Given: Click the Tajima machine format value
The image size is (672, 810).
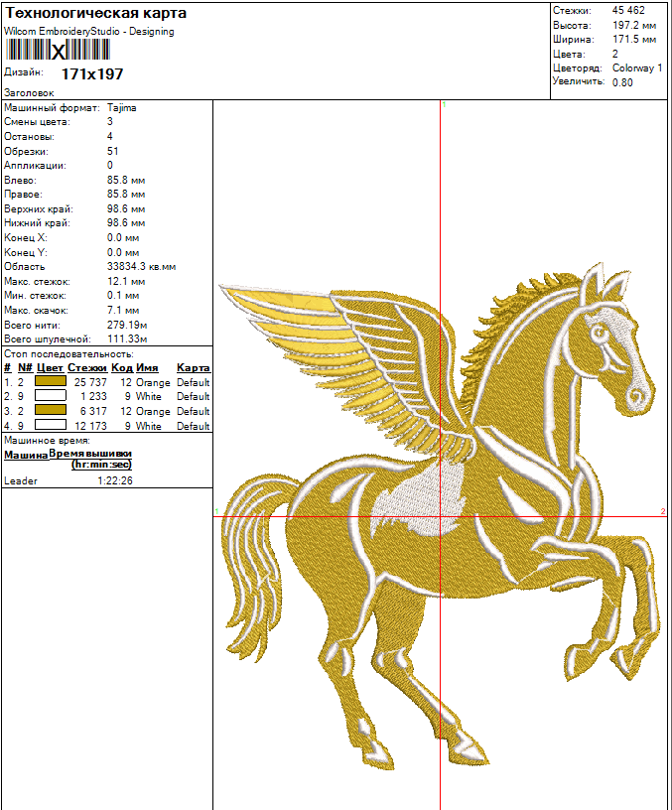Looking at the screenshot, I should click(x=121, y=107).
